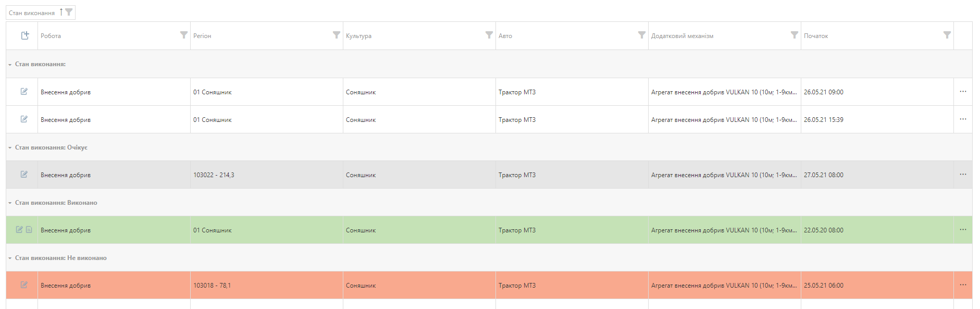Image resolution: width=980 pixels, height=309 pixels.
Task: Open document icon in the 22.05.20 08:00 row
Action: point(29,230)
